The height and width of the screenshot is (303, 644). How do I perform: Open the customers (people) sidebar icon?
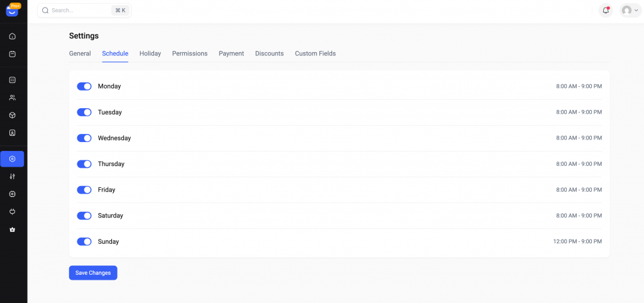[13, 97]
